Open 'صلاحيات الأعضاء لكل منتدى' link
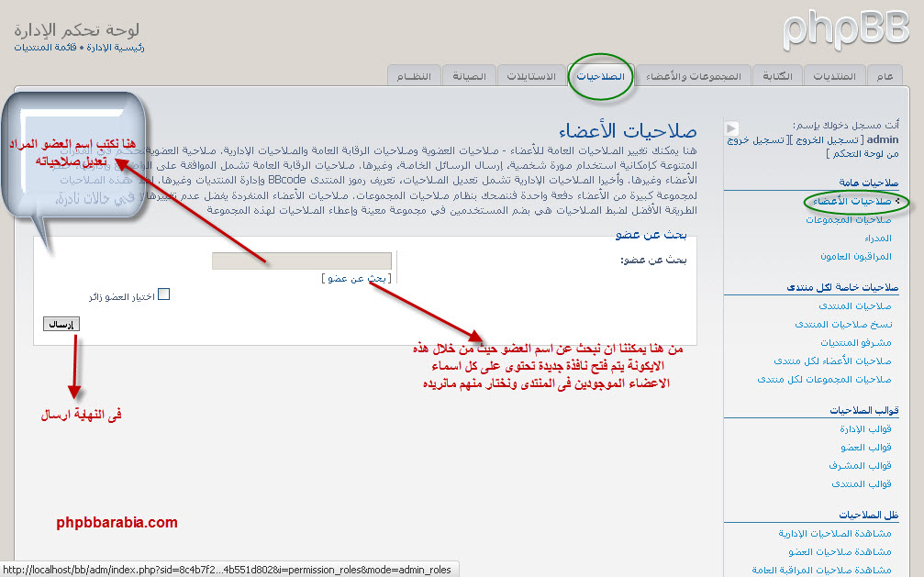 832,361
